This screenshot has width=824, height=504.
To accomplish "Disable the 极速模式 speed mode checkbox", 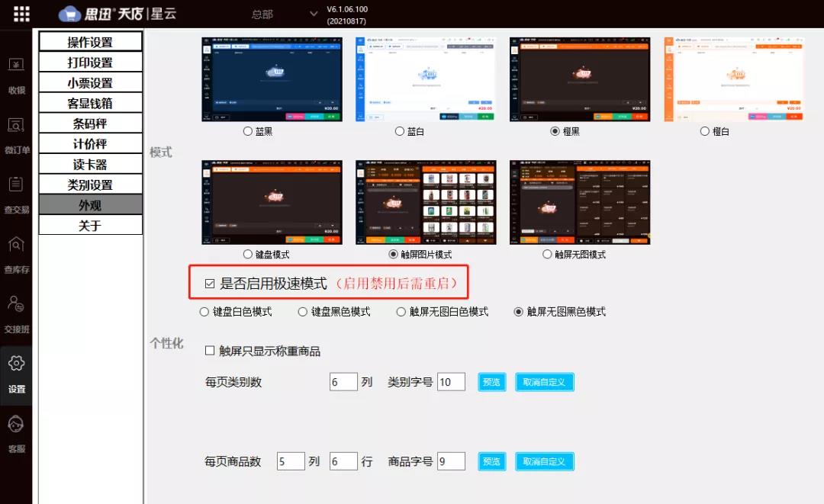I will (209, 282).
